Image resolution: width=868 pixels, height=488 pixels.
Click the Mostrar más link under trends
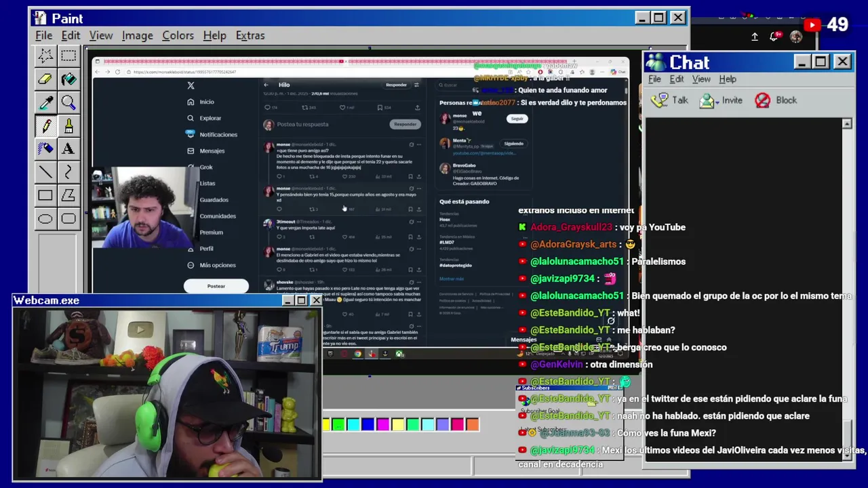pos(452,279)
